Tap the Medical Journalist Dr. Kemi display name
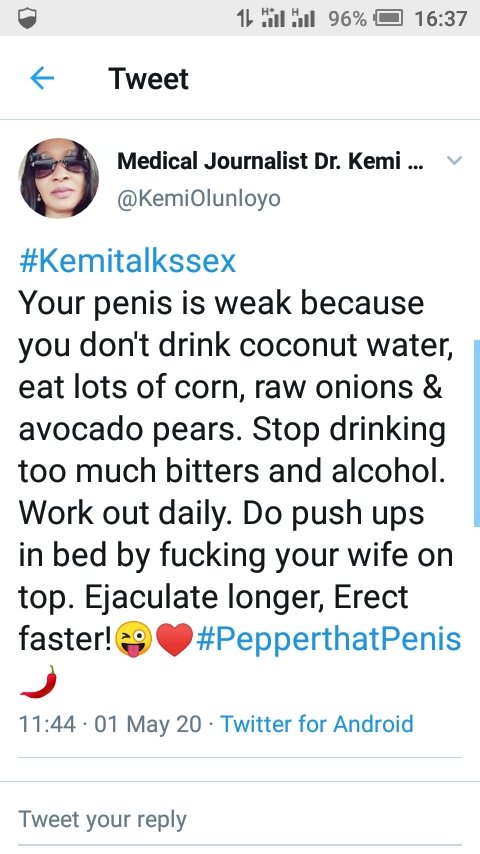 point(270,161)
